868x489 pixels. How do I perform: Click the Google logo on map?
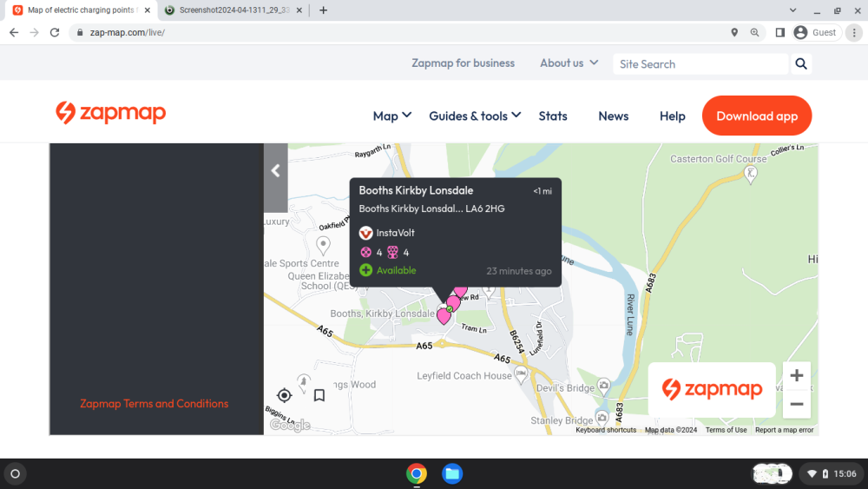[x=290, y=426]
